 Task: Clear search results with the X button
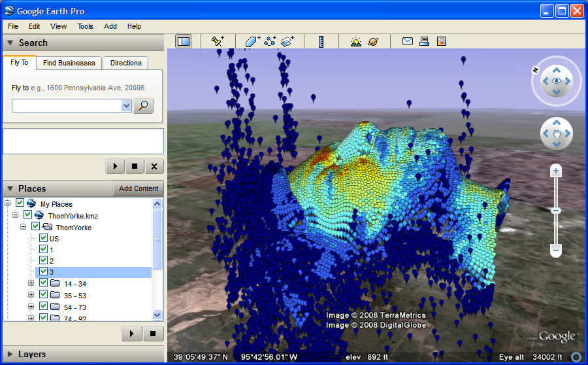pos(154,166)
